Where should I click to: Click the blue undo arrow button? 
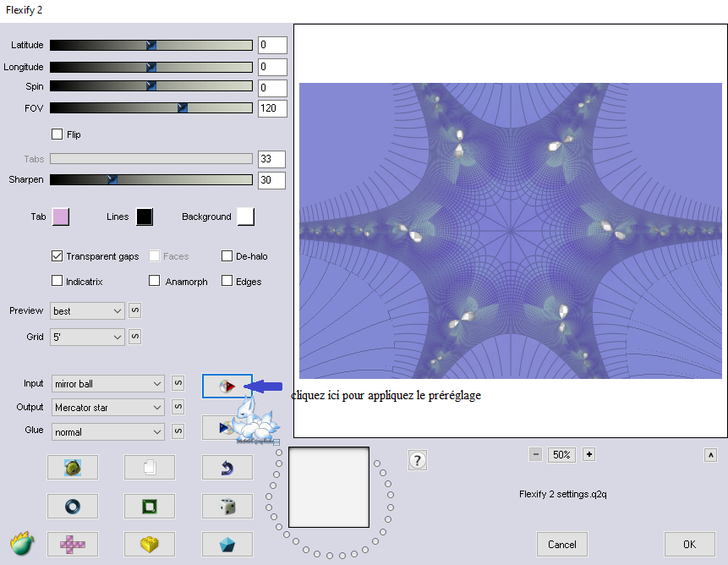(227, 467)
